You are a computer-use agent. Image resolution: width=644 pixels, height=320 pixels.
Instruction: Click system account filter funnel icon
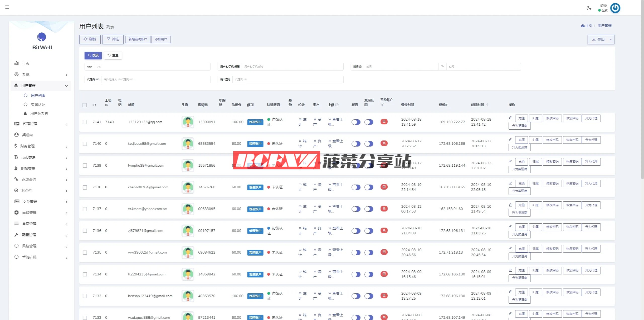coord(382,104)
